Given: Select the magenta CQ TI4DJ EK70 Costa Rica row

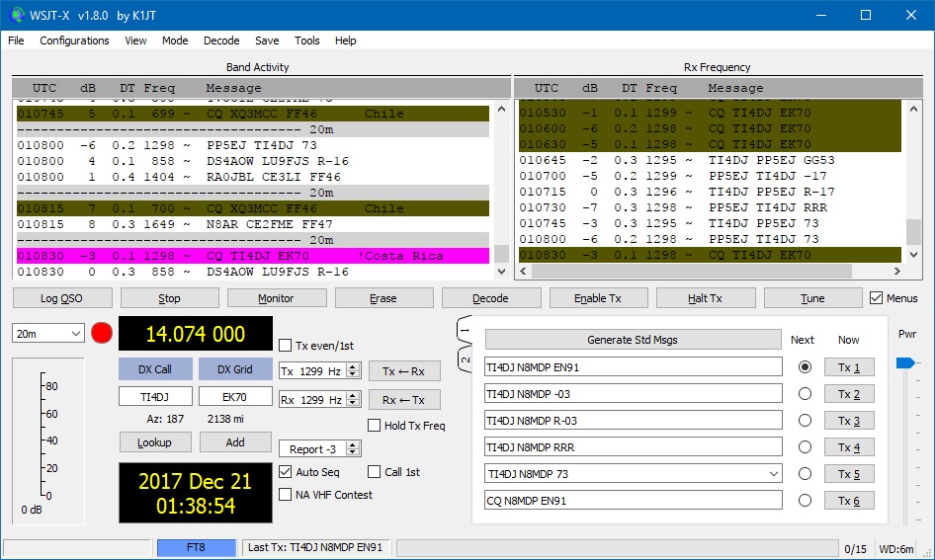Looking at the screenshot, I should click(x=253, y=256).
